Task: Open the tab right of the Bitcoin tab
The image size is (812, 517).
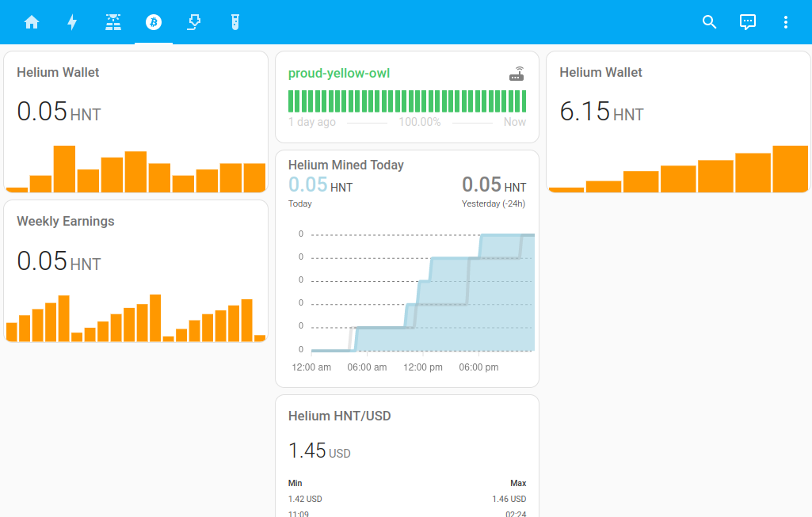Action: tap(194, 22)
